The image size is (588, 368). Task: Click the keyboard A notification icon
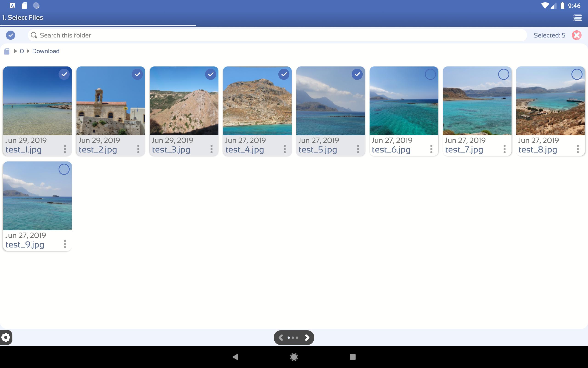click(12, 6)
